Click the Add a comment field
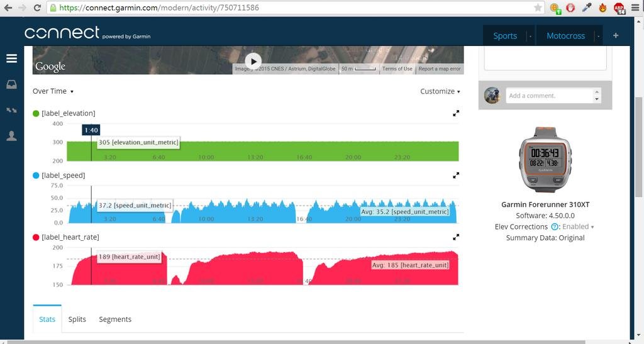 point(550,96)
